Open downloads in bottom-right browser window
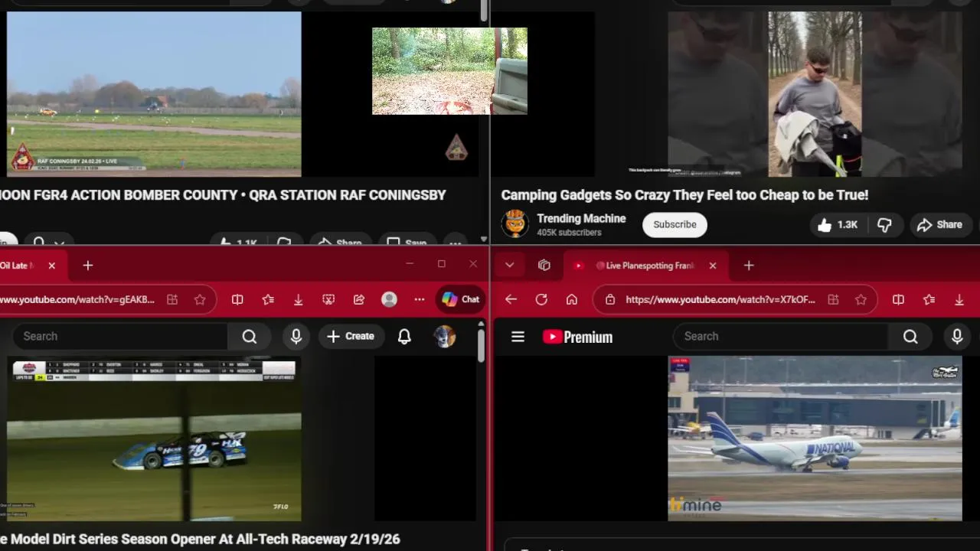The height and width of the screenshot is (551, 980). (959, 300)
